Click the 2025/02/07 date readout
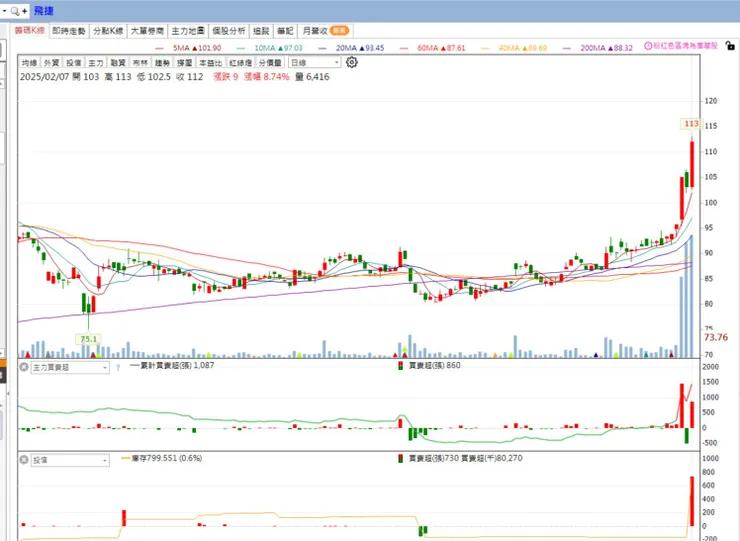The height and width of the screenshot is (541, 740). click(43, 76)
